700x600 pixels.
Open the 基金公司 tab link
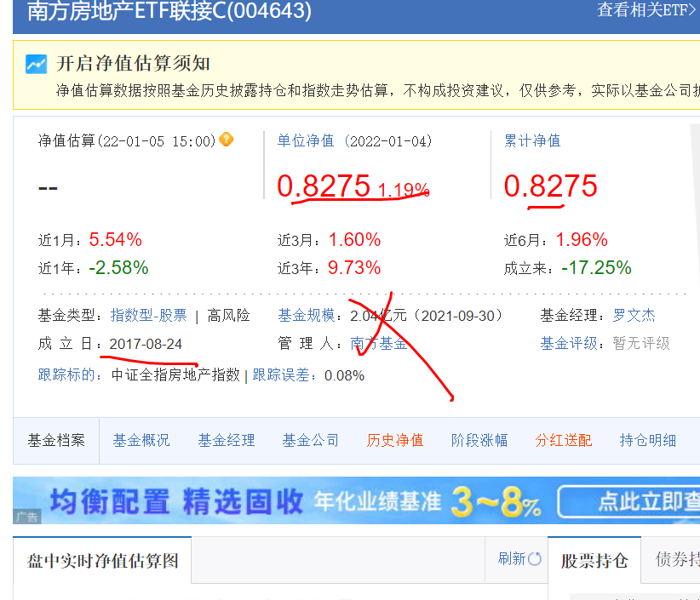tap(311, 441)
